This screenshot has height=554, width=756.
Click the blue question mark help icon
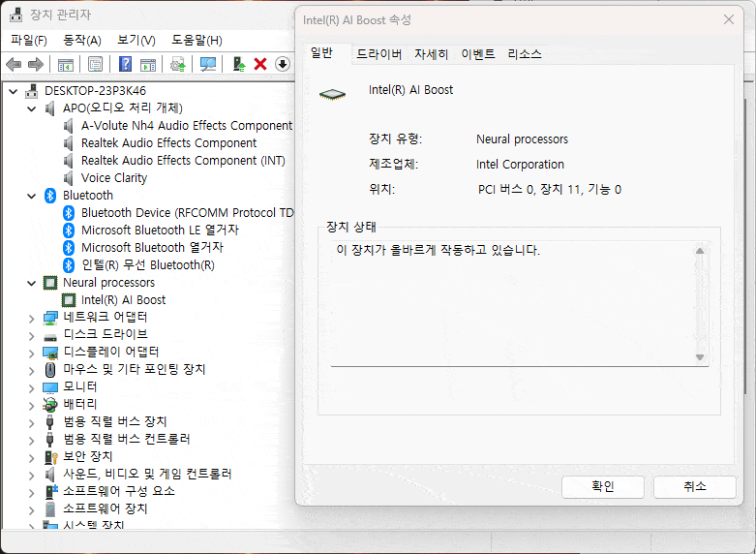click(x=125, y=64)
